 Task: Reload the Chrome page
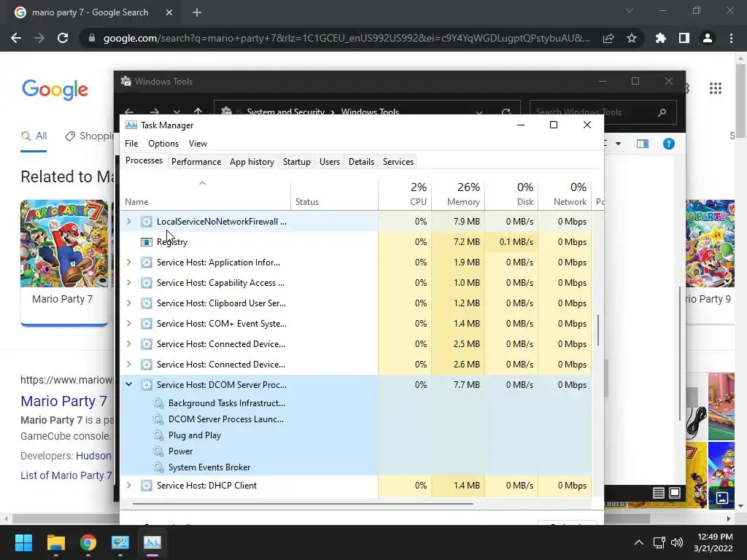coord(63,38)
